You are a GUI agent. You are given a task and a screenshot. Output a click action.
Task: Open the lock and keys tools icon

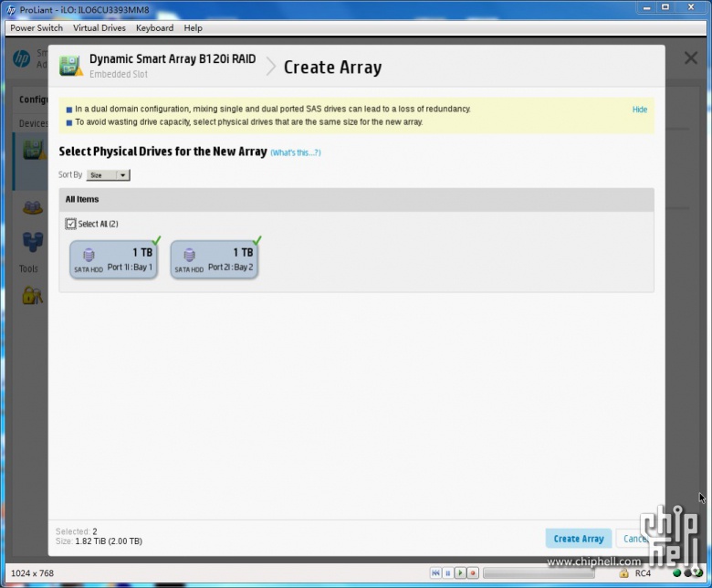[x=32, y=295]
